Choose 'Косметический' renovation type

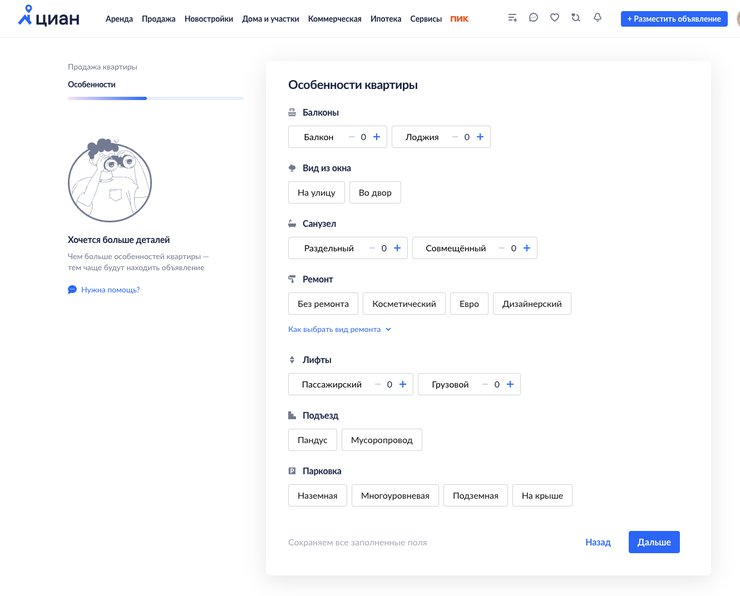404,304
